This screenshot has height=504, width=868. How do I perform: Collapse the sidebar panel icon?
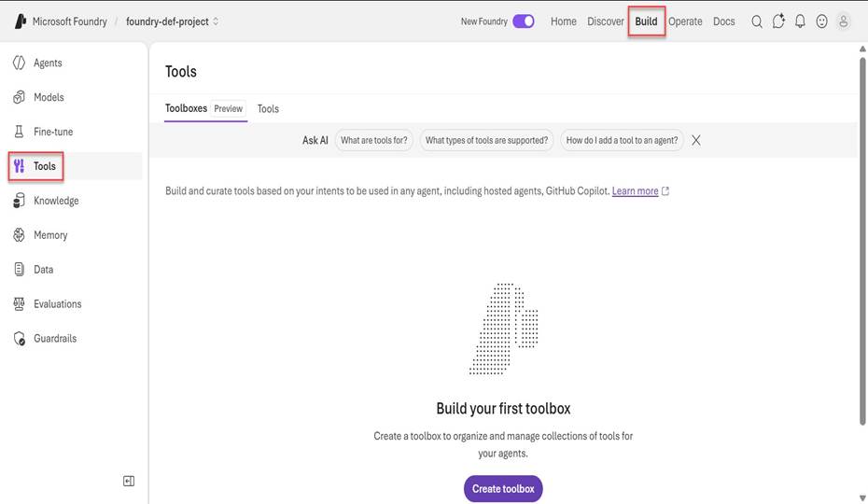coord(129,482)
